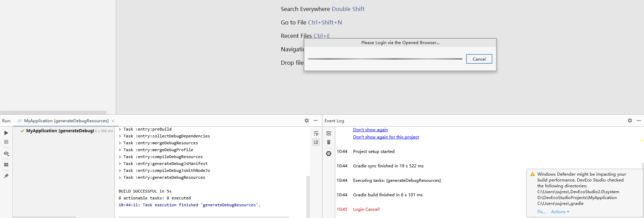The width and height of the screenshot is (644, 218).
Task: Click 'Gradle sync finished in 19 s 522 ms'
Action: (x=388, y=166)
